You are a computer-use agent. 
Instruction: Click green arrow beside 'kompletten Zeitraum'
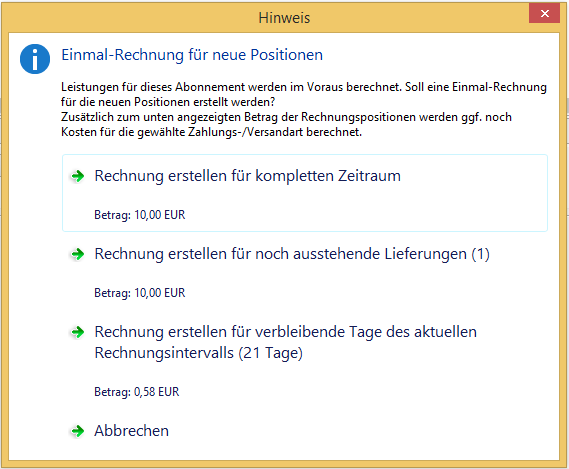(x=78, y=176)
